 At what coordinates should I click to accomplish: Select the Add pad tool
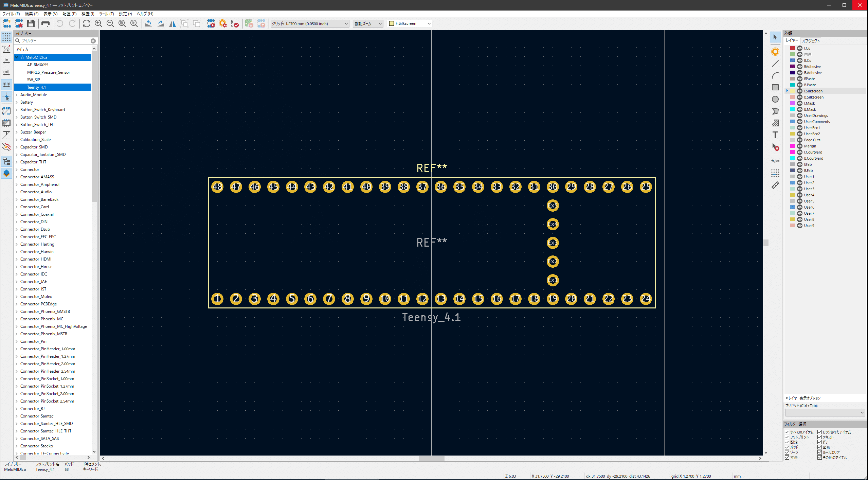(775, 52)
